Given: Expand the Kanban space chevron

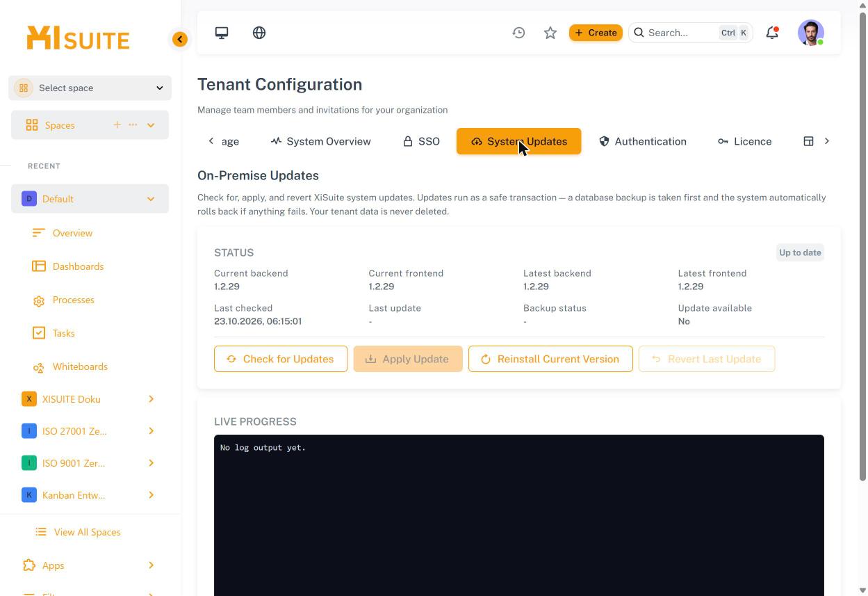Looking at the screenshot, I should coord(151,495).
